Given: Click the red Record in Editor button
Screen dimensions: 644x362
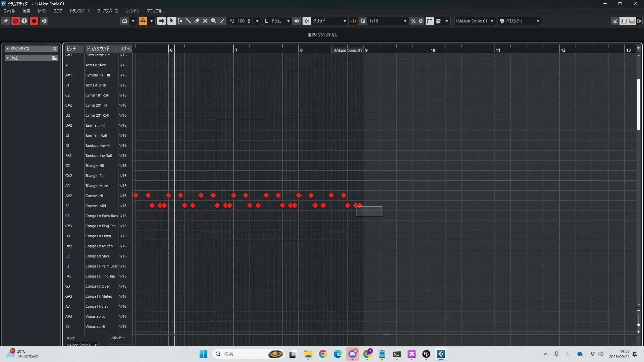Looking at the screenshot, I should pyautogui.click(x=34, y=21).
